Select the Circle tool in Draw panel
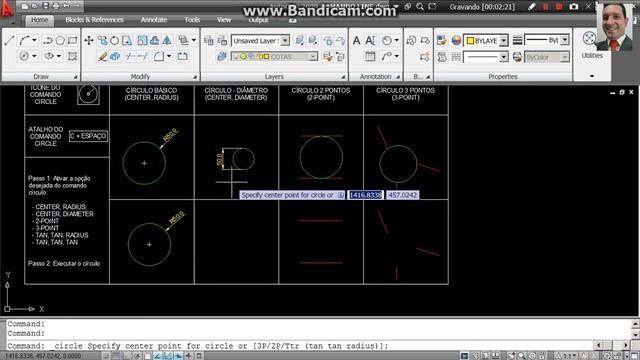Viewport: 640px width, 360px height. click(x=24, y=56)
